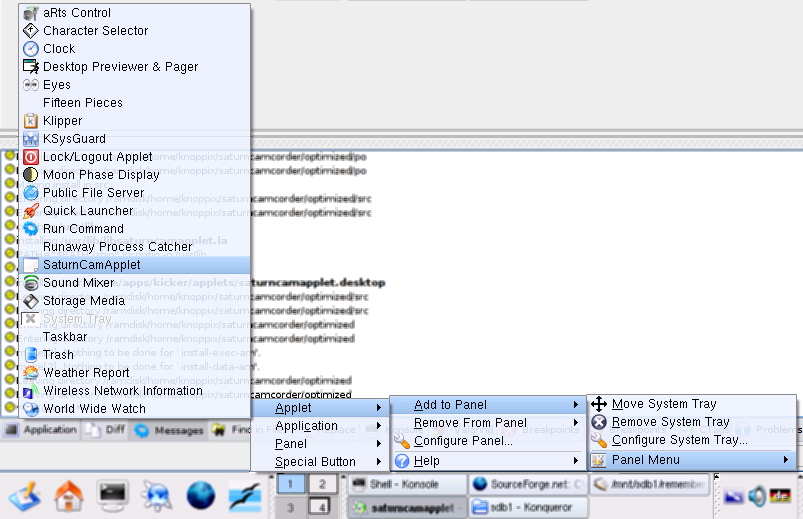Viewport: 803px width, 519px height.
Task: Add the Moon Phase Display applet
Action: tap(101, 175)
